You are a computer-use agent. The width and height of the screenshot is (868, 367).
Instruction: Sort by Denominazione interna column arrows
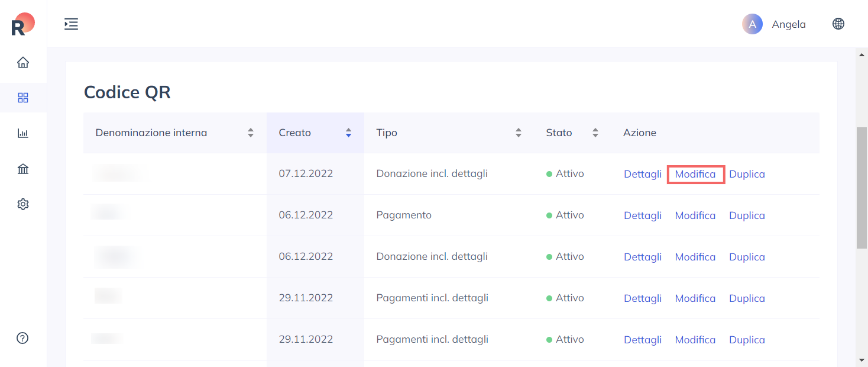(251, 133)
